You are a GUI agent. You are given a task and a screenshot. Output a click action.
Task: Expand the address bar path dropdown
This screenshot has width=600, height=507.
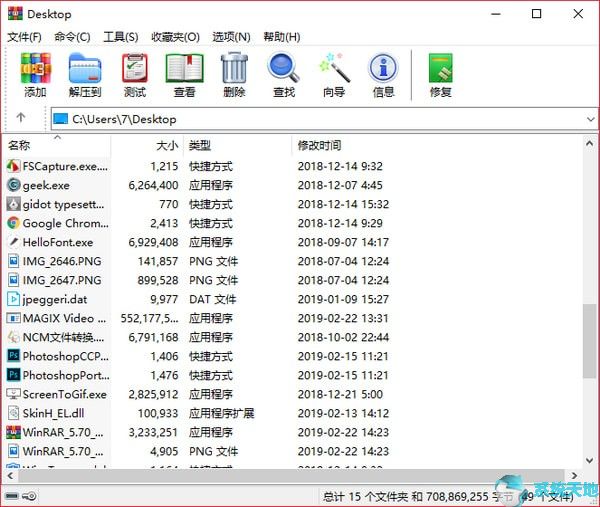[x=590, y=119]
